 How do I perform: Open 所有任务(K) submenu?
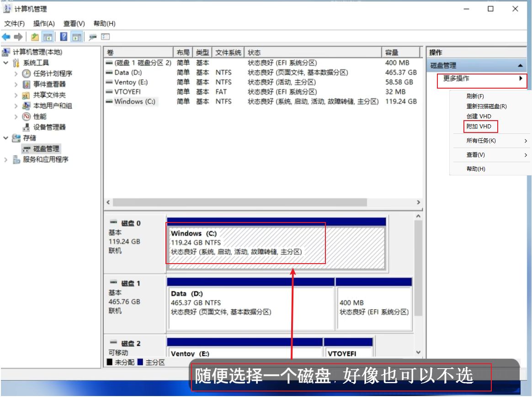pos(481,141)
